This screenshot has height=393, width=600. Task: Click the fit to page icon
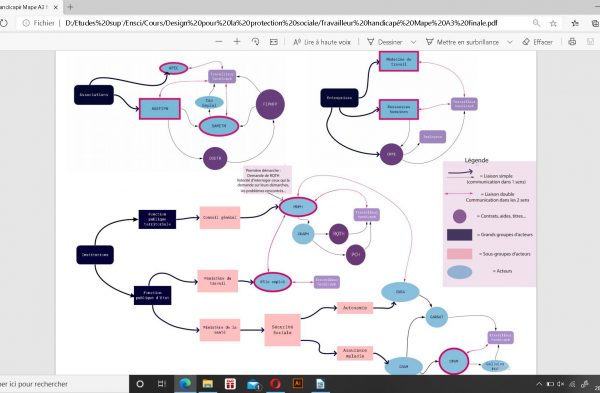(274, 42)
